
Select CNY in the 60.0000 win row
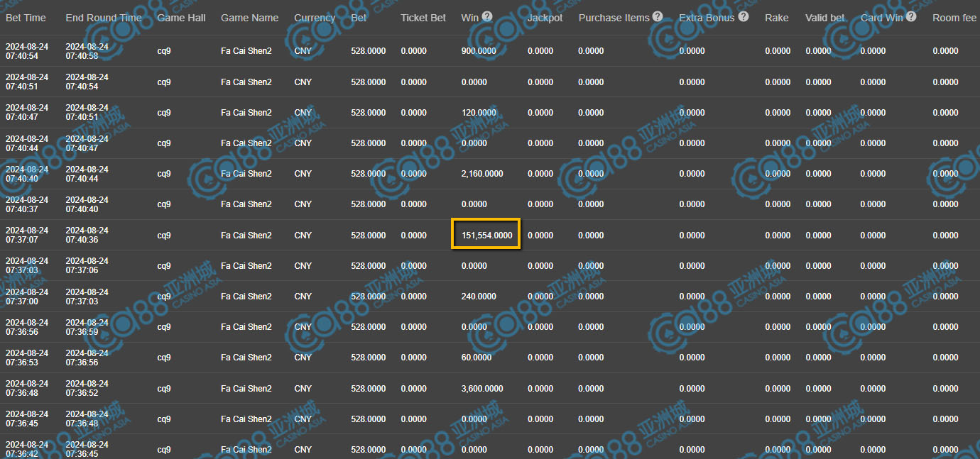(303, 358)
